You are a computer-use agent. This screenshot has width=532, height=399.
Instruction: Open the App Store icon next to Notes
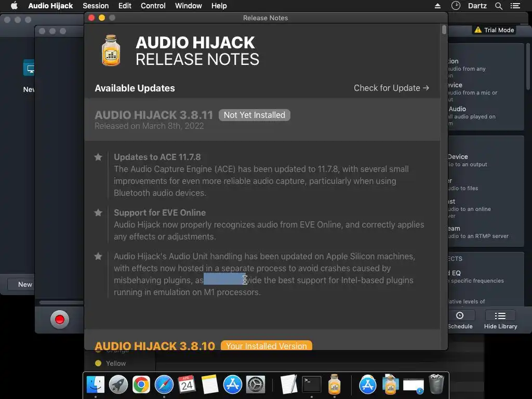[233, 384]
